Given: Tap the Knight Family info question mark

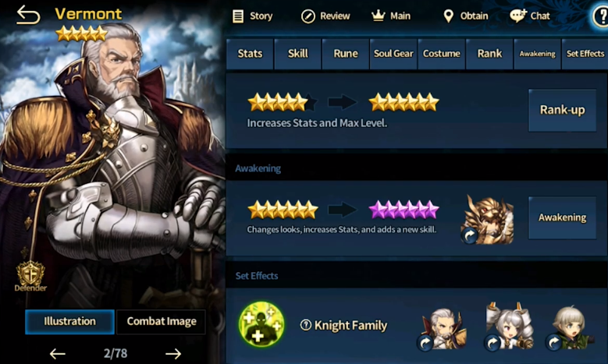Looking at the screenshot, I should point(305,325).
